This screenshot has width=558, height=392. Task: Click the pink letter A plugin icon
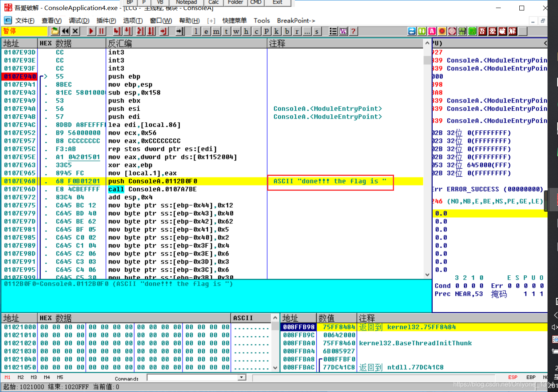(x=432, y=31)
